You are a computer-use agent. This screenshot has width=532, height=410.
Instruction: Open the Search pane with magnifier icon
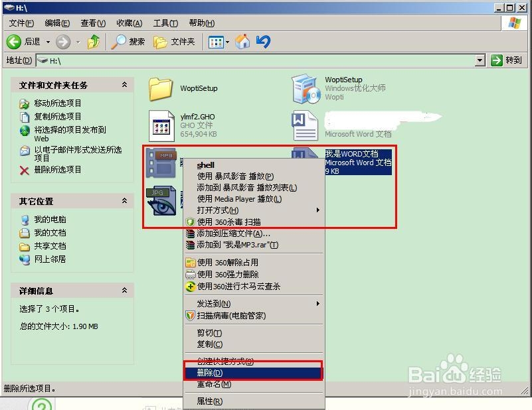tap(125, 41)
